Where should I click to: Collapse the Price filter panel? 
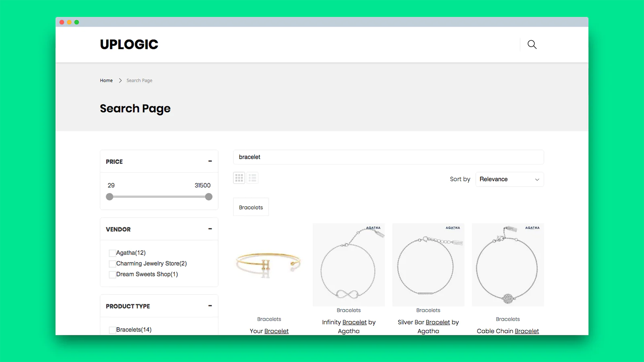coord(210,161)
